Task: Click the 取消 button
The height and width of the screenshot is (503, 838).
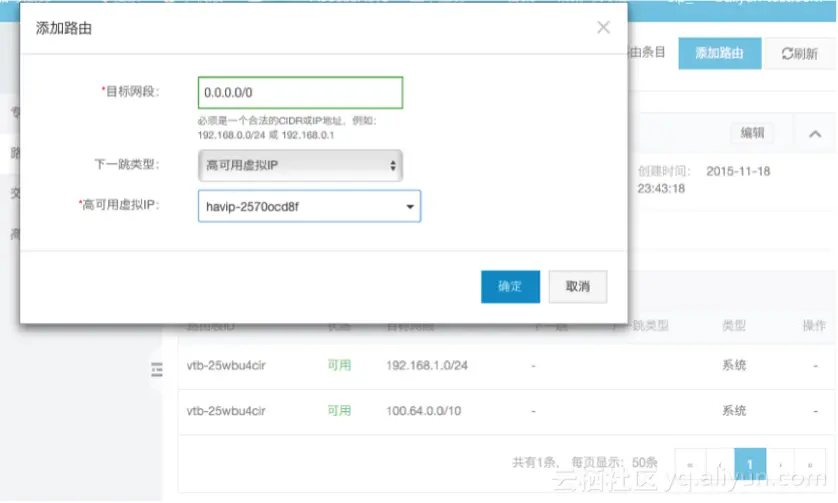Action: 577,287
